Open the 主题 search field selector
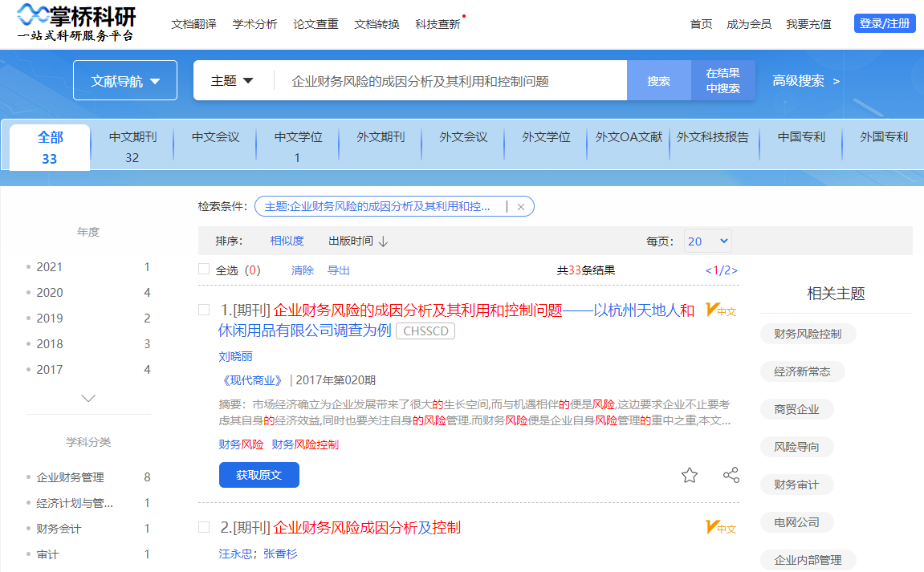 [x=231, y=81]
